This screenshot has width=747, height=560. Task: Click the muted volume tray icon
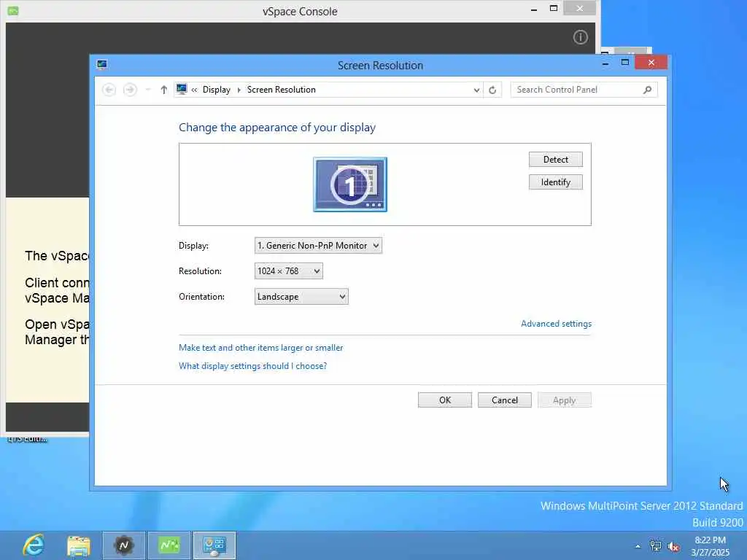[673, 546]
